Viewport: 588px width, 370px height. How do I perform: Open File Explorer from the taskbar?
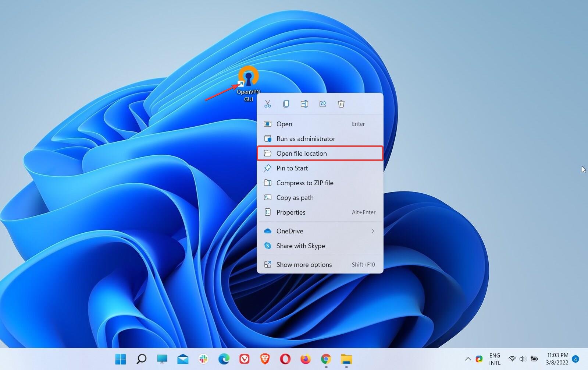pos(346,359)
